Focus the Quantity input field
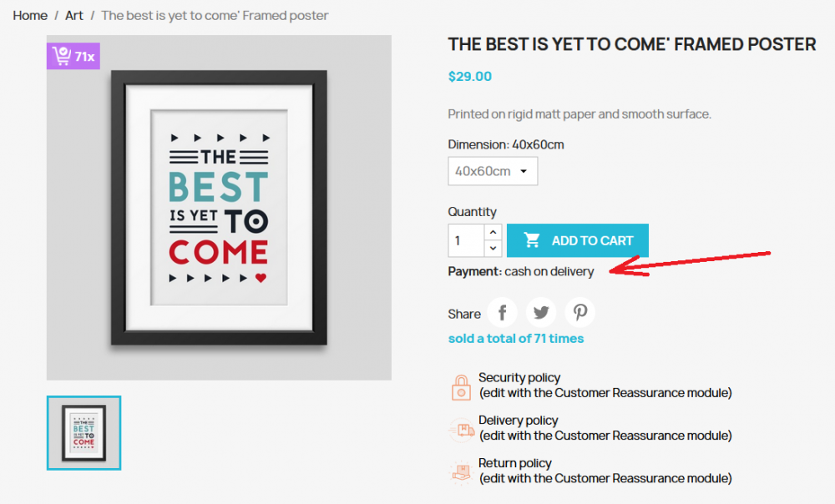The width and height of the screenshot is (835, 504). pos(467,240)
